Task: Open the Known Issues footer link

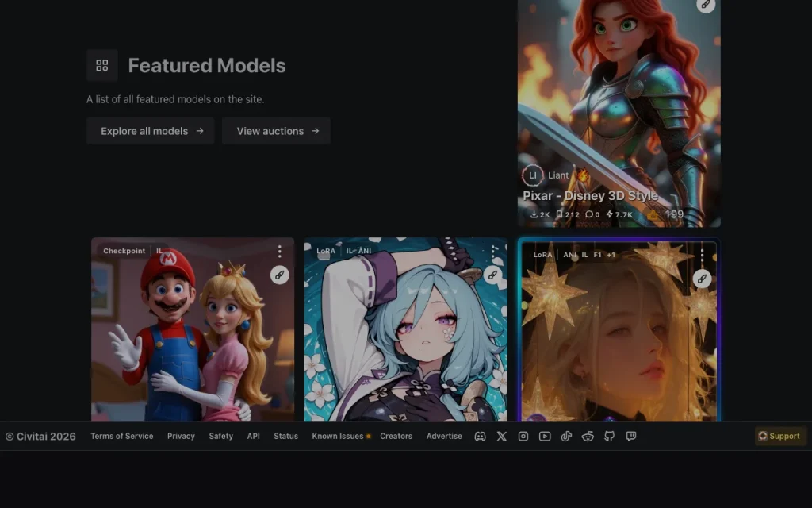Action: click(338, 437)
